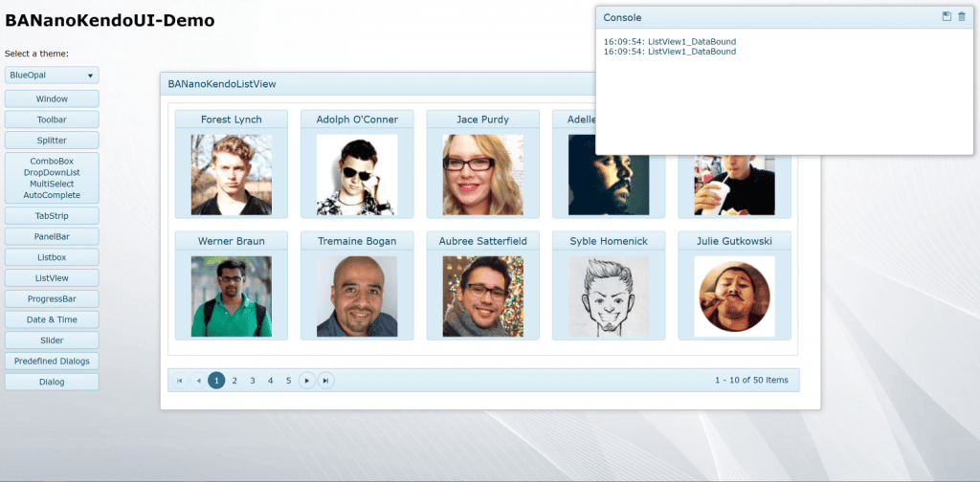Open the BlueOpal theme dropdown
Screen dimensions: 980x482
pyautogui.click(x=52, y=76)
